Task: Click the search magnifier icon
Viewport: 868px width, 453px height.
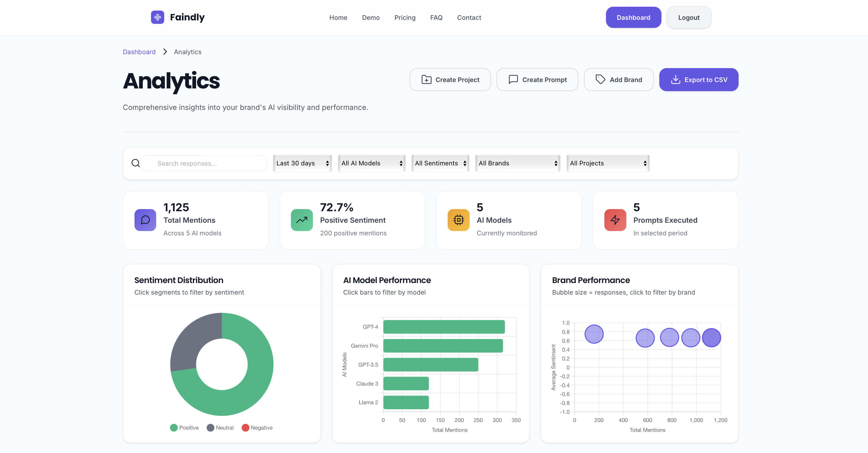Action: (x=136, y=164)
